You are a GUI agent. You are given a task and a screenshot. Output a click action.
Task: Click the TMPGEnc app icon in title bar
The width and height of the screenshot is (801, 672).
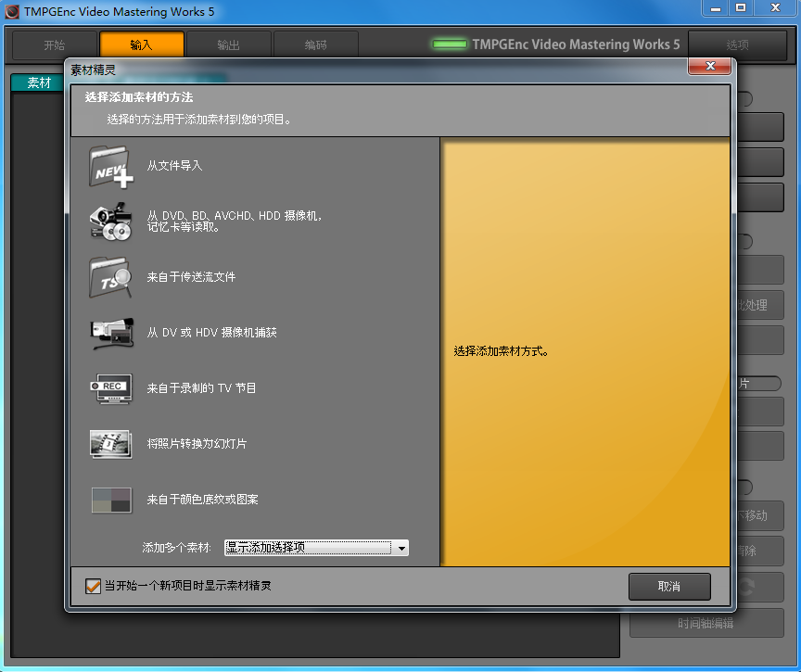(x=12, y=12)
